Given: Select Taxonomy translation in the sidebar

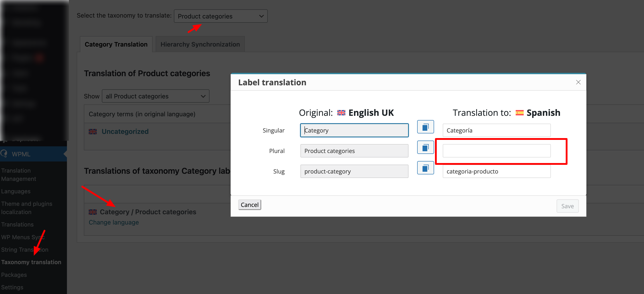Looking at the screenshot, I should [x=31, y=262].
